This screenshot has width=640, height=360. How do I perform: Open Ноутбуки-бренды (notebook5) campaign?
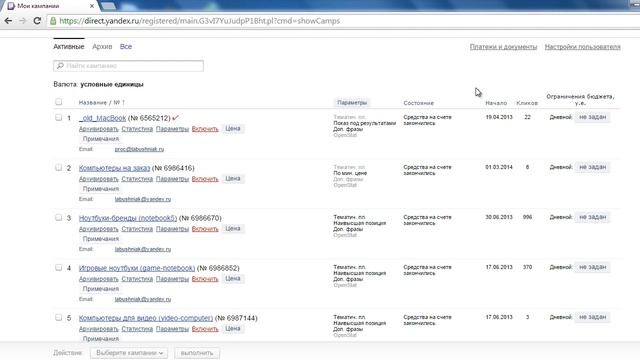pos(128,218)
